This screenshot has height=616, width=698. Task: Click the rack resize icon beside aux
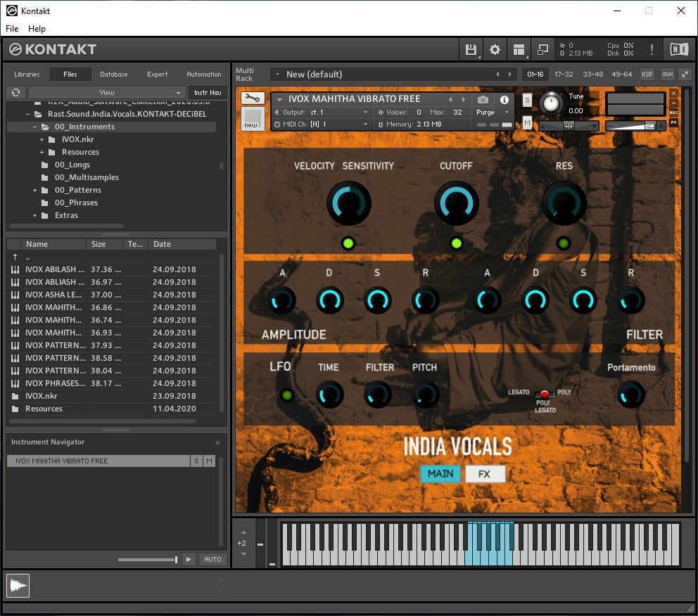685,75
